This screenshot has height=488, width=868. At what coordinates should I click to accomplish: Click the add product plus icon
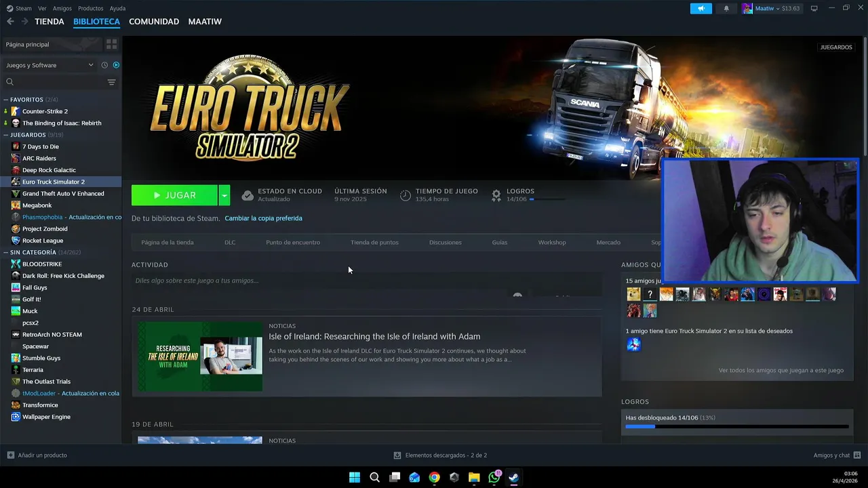coord(10,455)
